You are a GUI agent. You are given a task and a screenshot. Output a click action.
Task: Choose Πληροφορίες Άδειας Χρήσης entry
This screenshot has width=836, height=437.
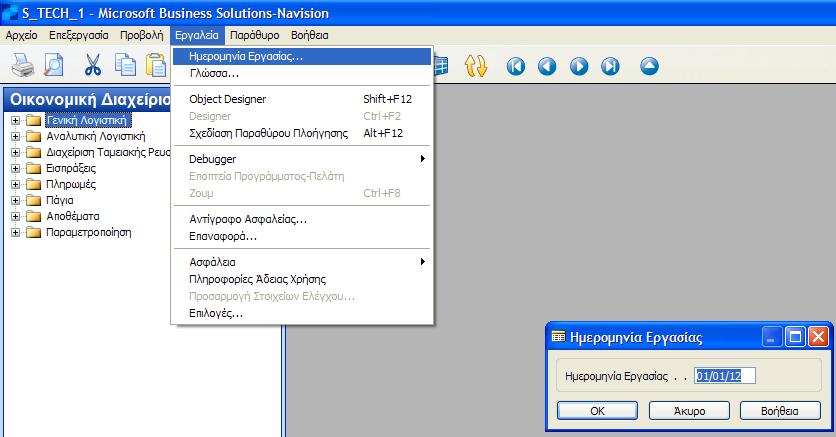click(302, 279)
